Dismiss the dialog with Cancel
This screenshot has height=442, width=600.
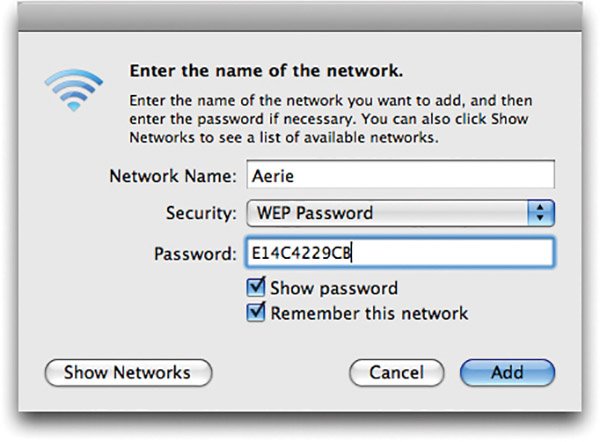[396, 372]
